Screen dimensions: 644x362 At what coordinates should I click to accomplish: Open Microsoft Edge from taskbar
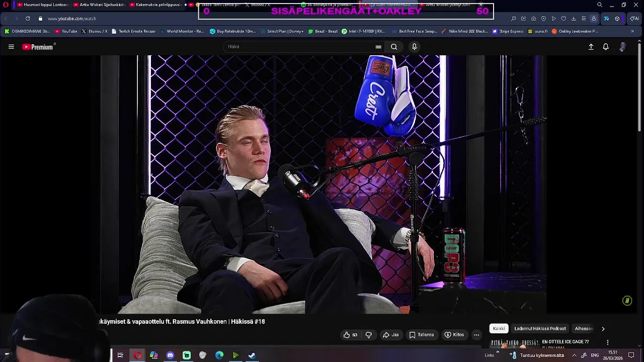pyautogui.click(x=219, y=355)
